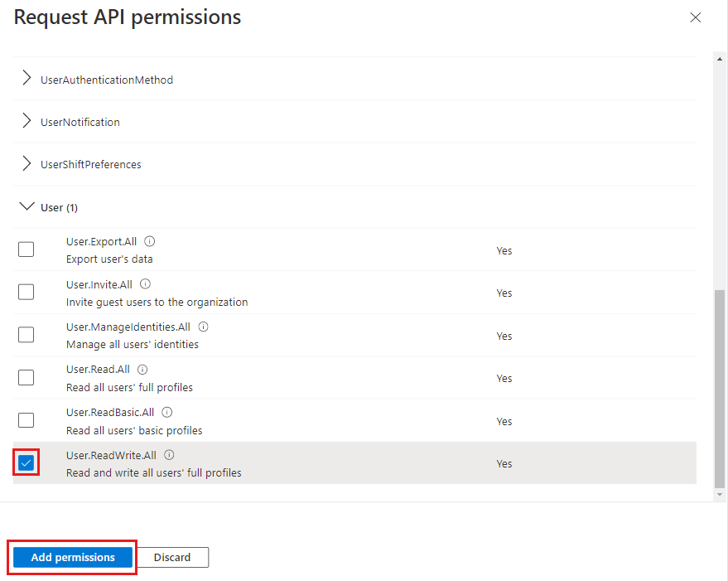This screenshot has width=728, height=581.
Task: Click the scrollbar down arrow
Action: pyautogui.click(x=720, y=495)
